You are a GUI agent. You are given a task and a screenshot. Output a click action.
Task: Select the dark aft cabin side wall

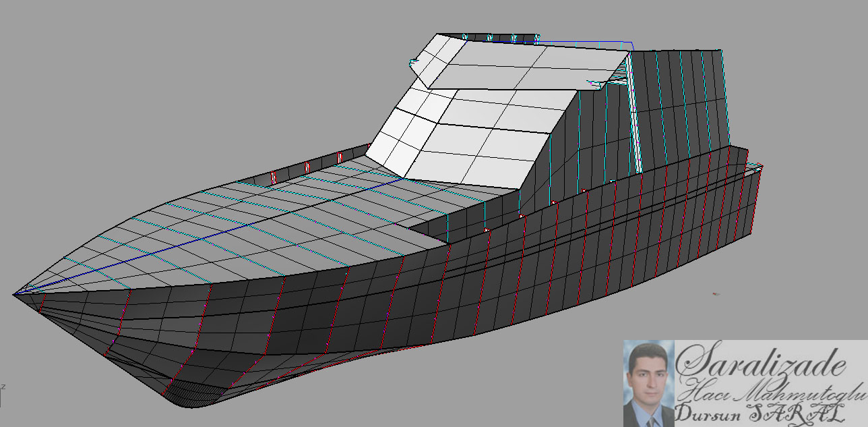(x=681, y=101)
